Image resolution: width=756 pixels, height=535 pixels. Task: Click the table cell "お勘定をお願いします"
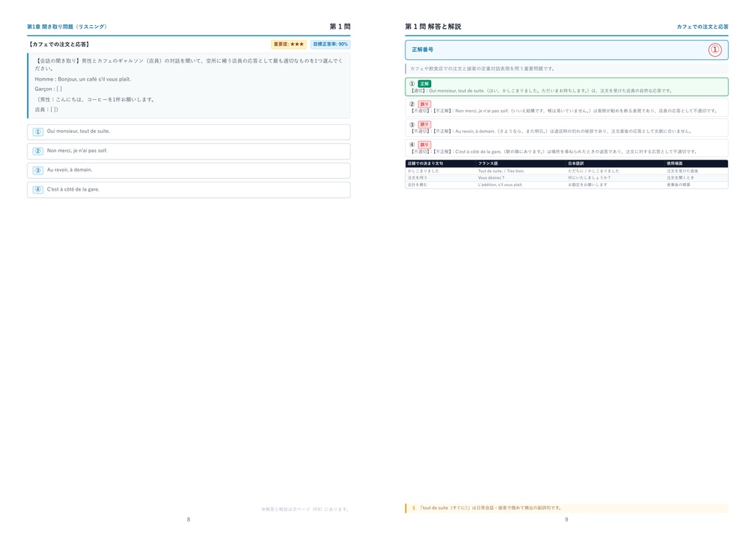pyautogui.click(x=587, y=185)
